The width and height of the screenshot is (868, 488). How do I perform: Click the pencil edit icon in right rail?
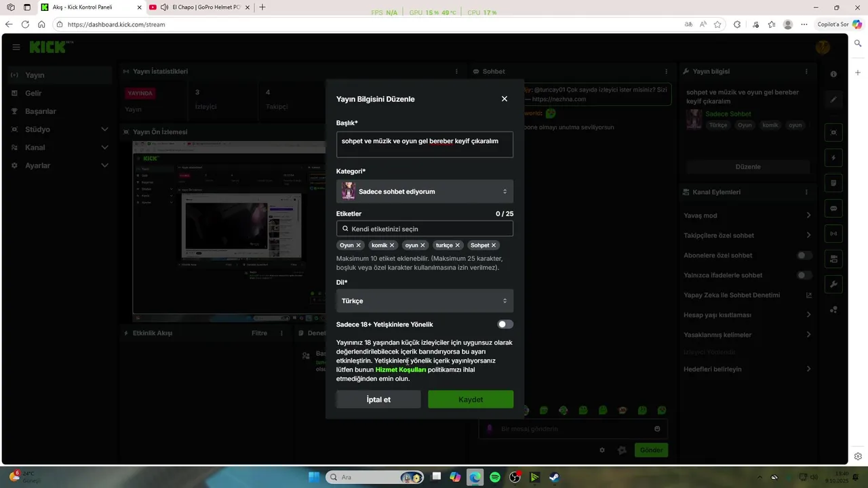tap(833, 100)
